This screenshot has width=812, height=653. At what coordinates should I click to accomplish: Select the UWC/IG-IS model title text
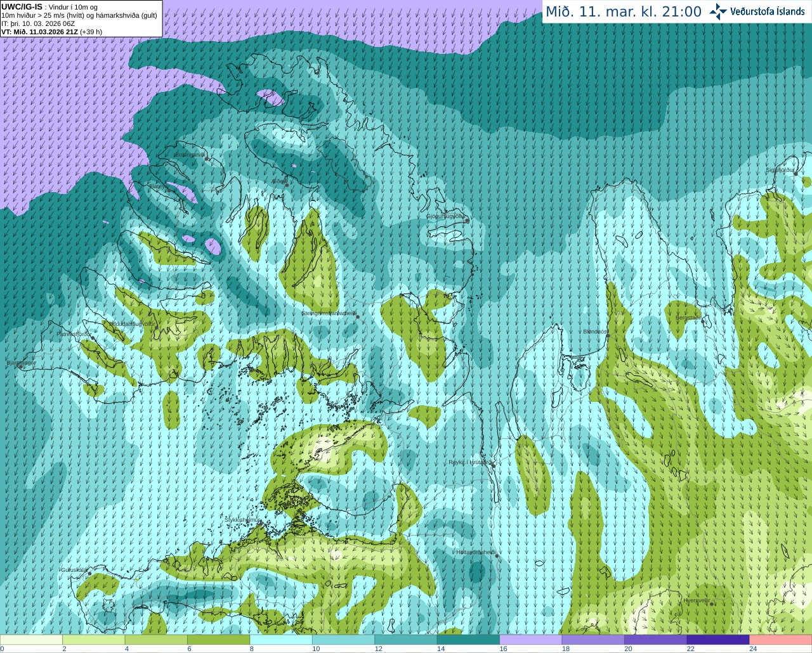pos(22,7)
